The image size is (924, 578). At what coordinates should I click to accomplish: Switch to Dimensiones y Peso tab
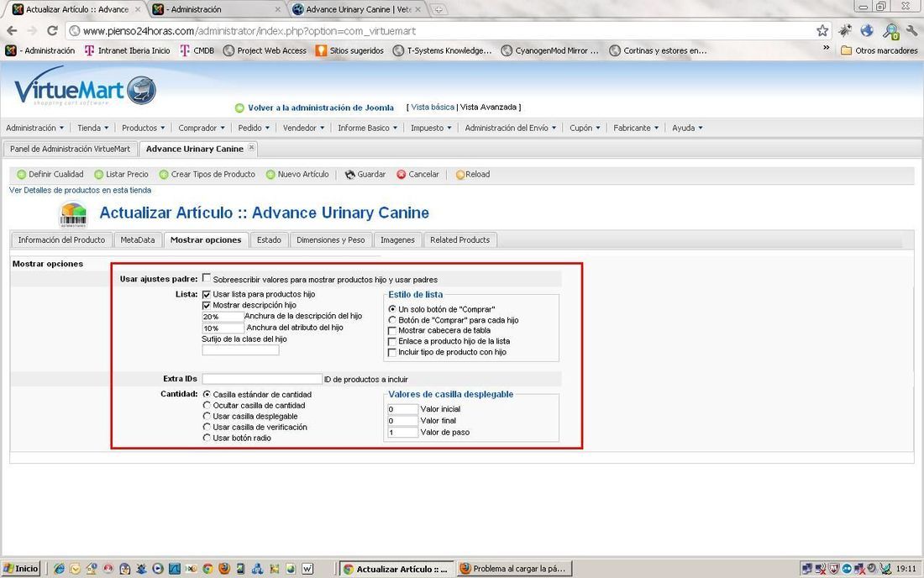[331, 239]
